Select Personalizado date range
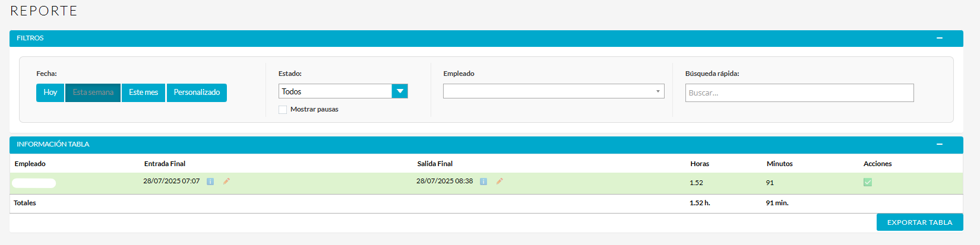This screenshot has width=980, height=245. [x=197, y=93]
